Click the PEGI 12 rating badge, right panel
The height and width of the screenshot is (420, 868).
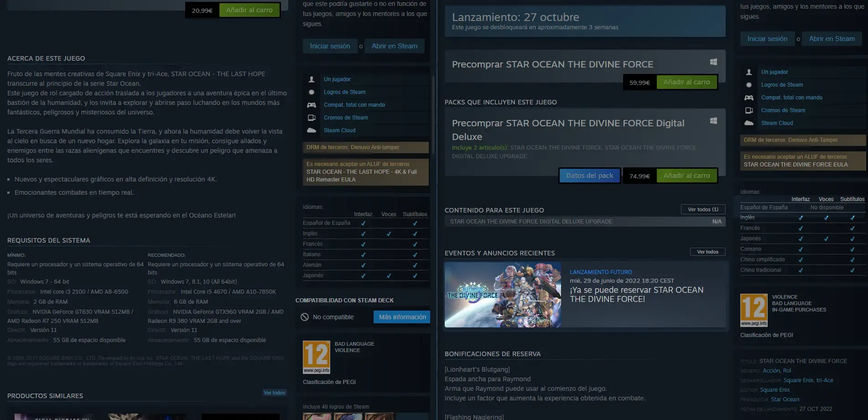754,310
